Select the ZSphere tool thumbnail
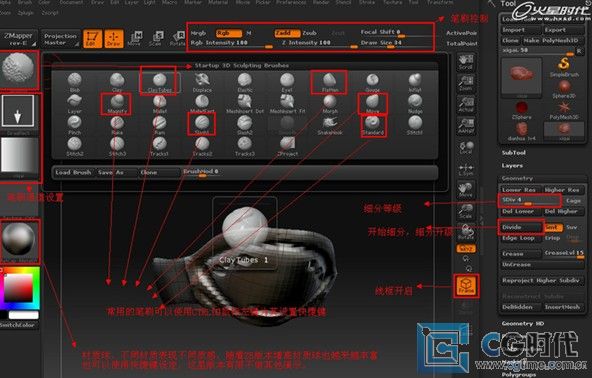Image resolution: width=592 pixels, height=378 pixels. click(x=521, y=110)
